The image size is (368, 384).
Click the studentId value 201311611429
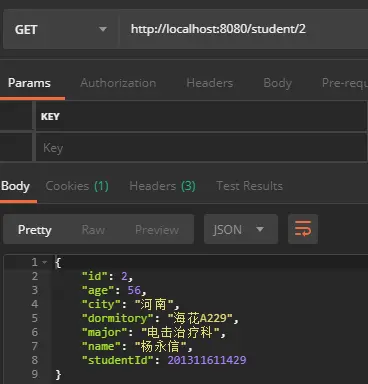[207, 360]
